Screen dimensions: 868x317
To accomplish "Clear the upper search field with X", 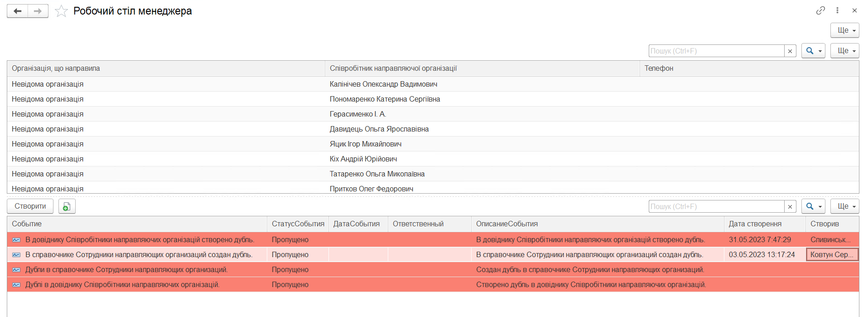I will click(790, 51).
